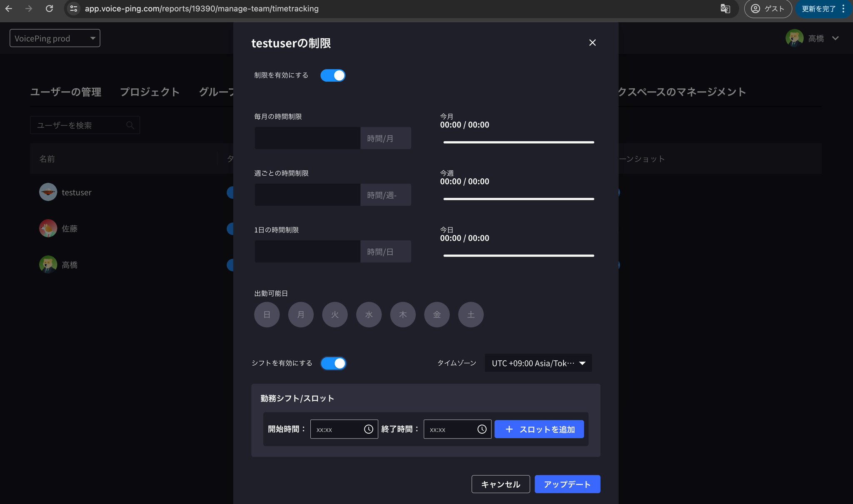Click the ゲスト account icon
This screenshot has height=504, width=853.
point(756,8)
